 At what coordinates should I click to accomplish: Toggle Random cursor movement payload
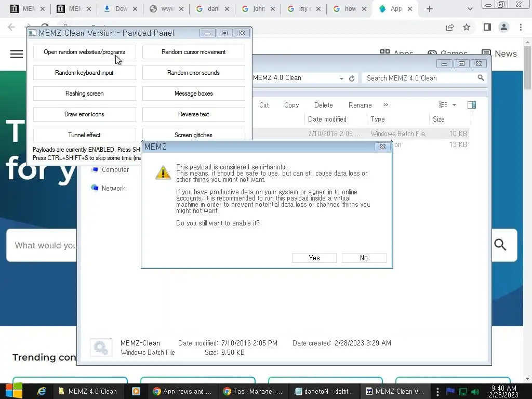click(193, 52)
